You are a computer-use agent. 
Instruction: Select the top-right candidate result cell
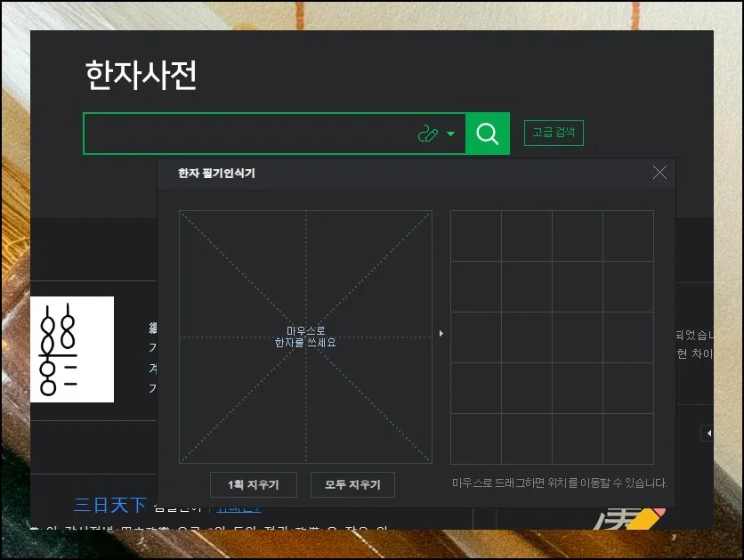coord(628,236)
